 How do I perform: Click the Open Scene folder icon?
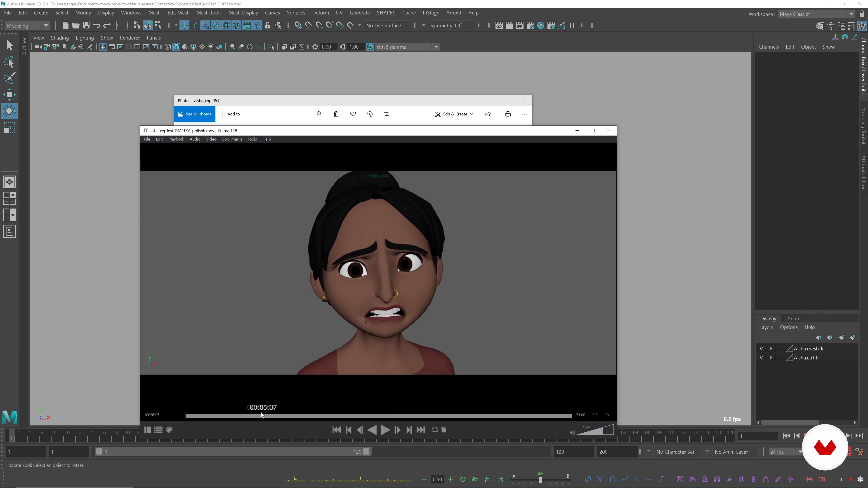(x=76, y=25)
